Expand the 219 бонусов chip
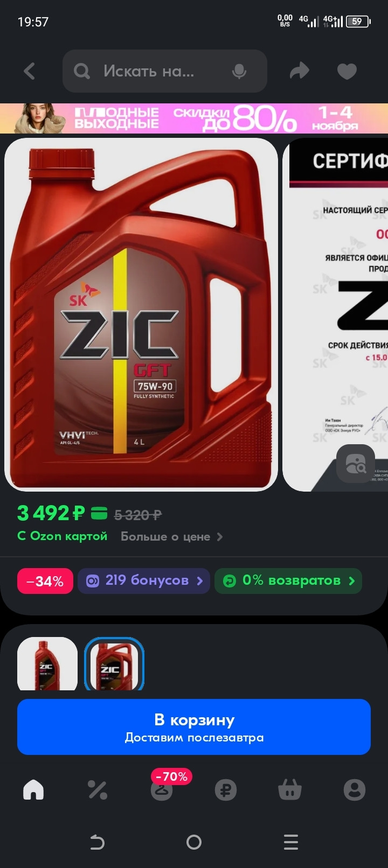The width and height of the screenshot is (388, 868). [x=144, y=581]
